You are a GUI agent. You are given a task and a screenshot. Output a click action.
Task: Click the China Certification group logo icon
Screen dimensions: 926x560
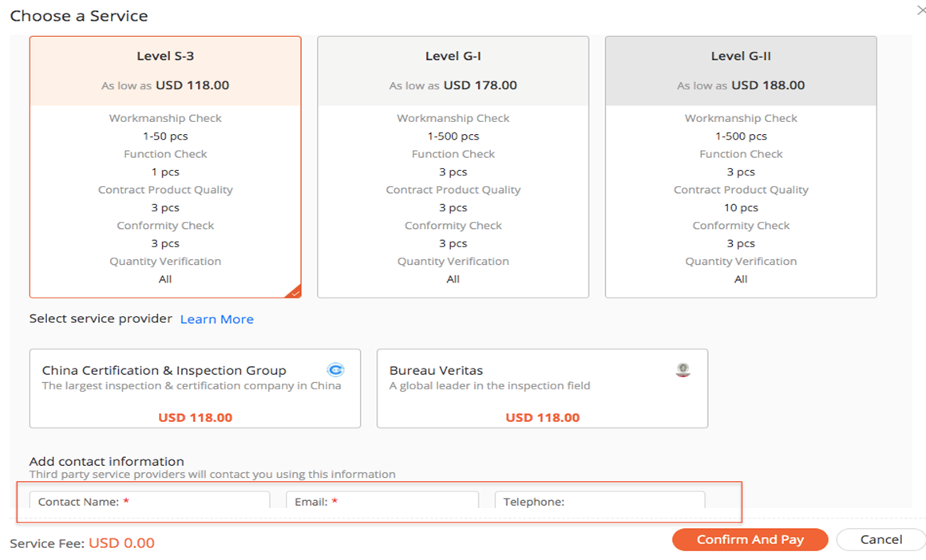[335, 370]
